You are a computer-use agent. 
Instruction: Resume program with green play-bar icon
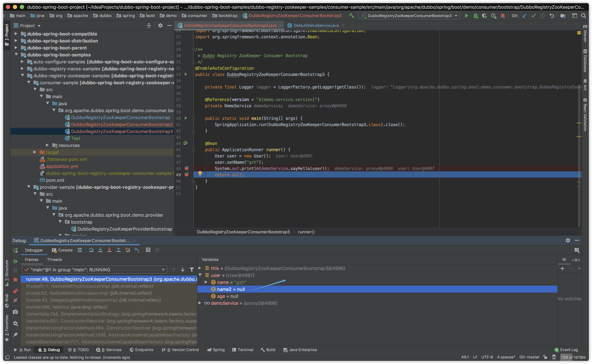coord(15,261)
